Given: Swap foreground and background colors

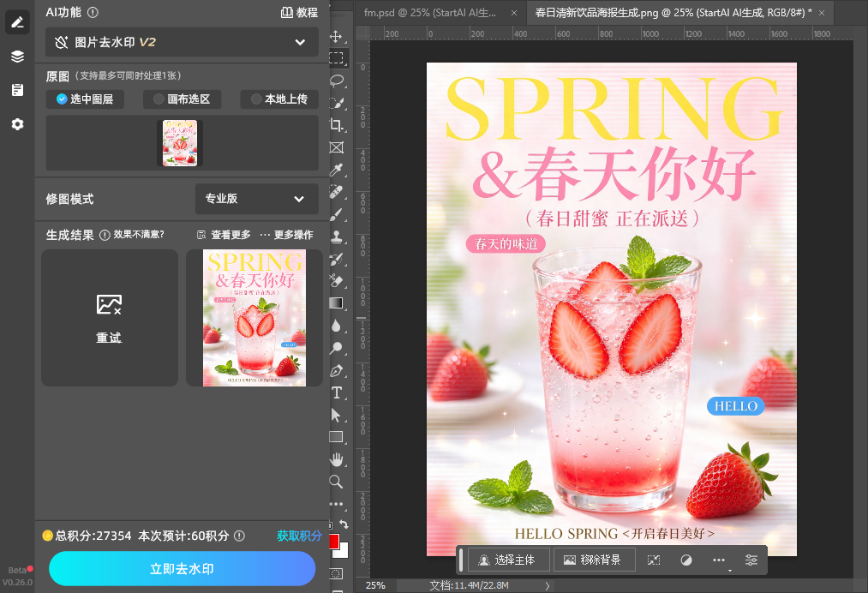Looking at the screenshot, I should tap(344, 524).
